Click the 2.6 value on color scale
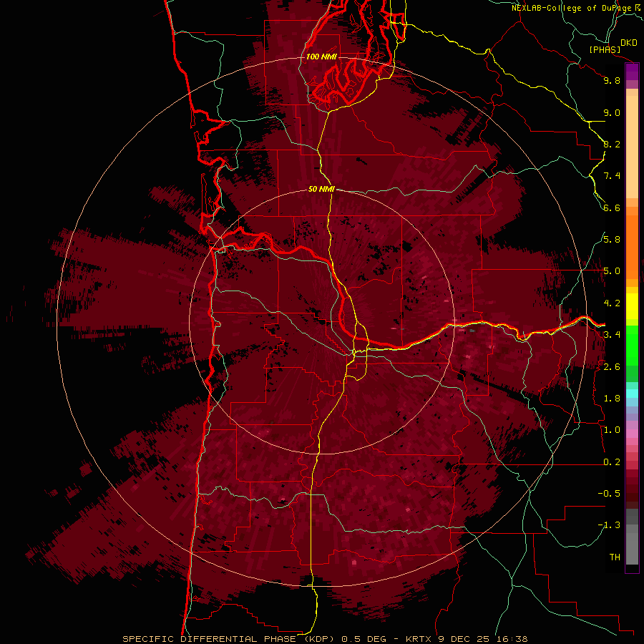Image resolution: width=644 pixels, height=644 pixels. [x=612, y=367]
